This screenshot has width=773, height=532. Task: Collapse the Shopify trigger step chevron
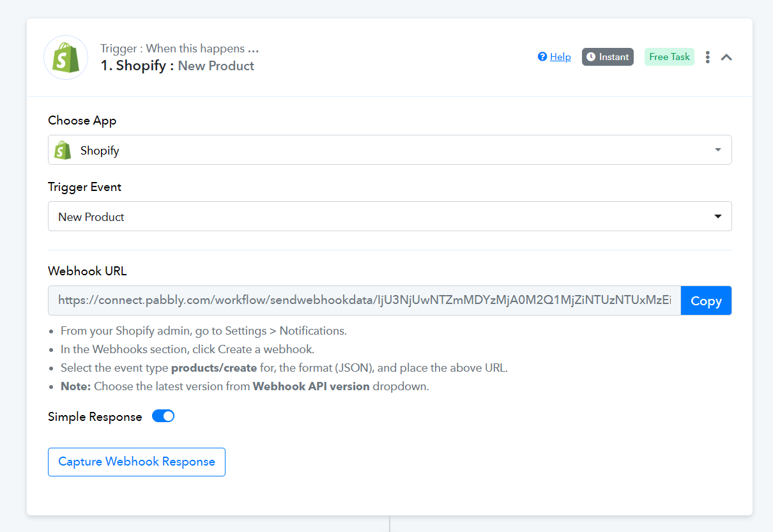click(x=726, y=57)
